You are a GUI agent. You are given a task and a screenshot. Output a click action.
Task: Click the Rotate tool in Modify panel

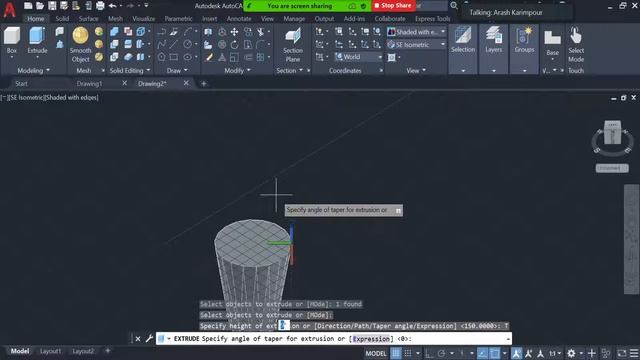coord(234,44)
